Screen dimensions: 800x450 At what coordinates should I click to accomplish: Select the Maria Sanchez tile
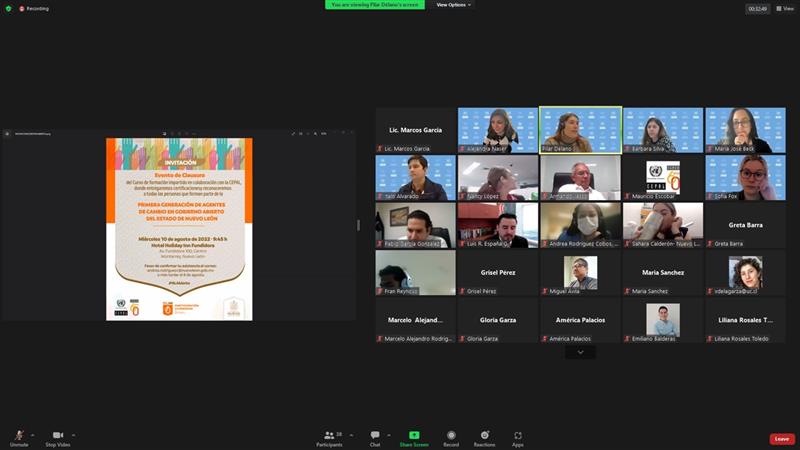coord(663,272)
